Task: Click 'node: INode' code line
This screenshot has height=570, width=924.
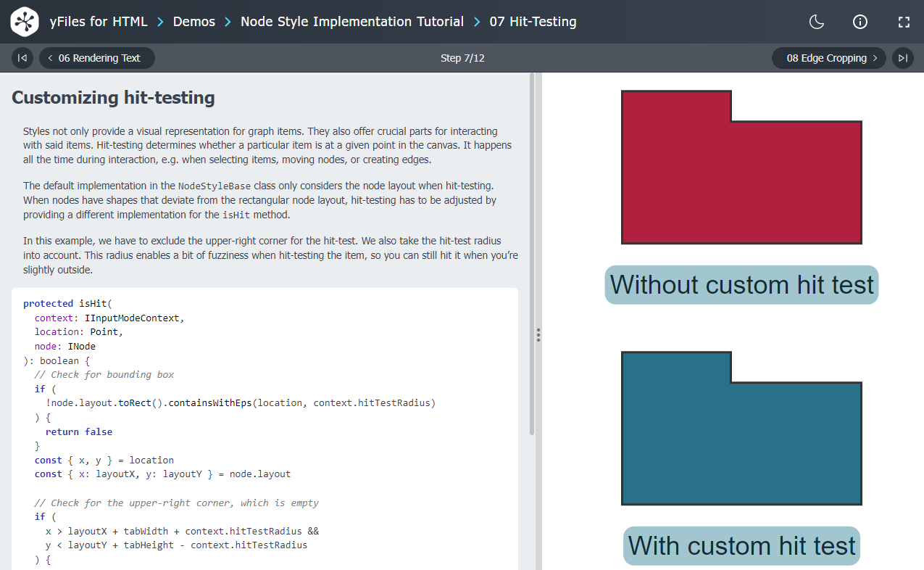Action: click(x=65, y=346)
